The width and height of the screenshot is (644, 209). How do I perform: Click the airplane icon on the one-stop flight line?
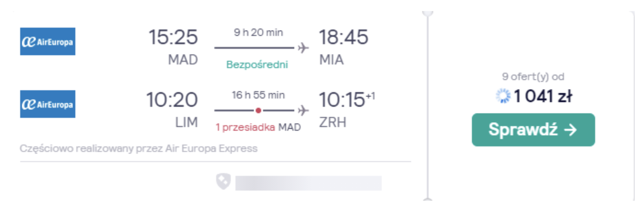[x=303, y=110]
